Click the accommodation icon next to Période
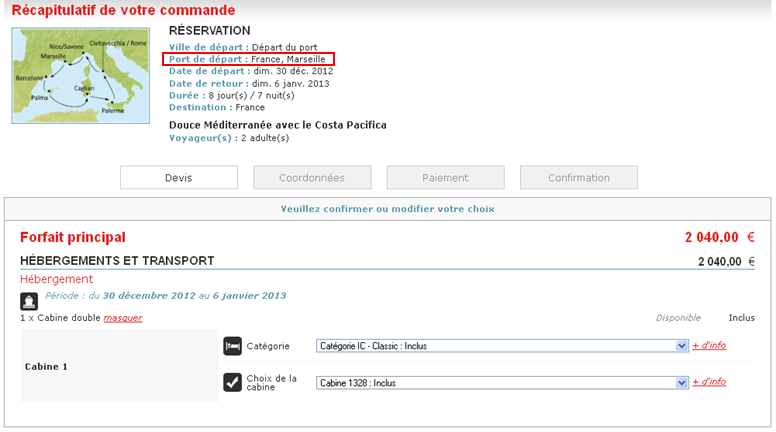The height and width of the screenshot is (432, 776). [29, 299]
